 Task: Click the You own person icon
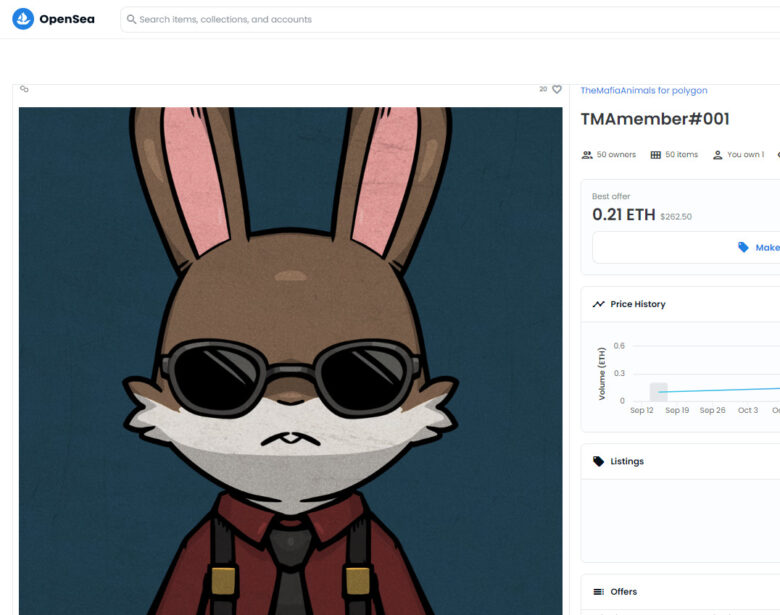(x=717, y=155)
